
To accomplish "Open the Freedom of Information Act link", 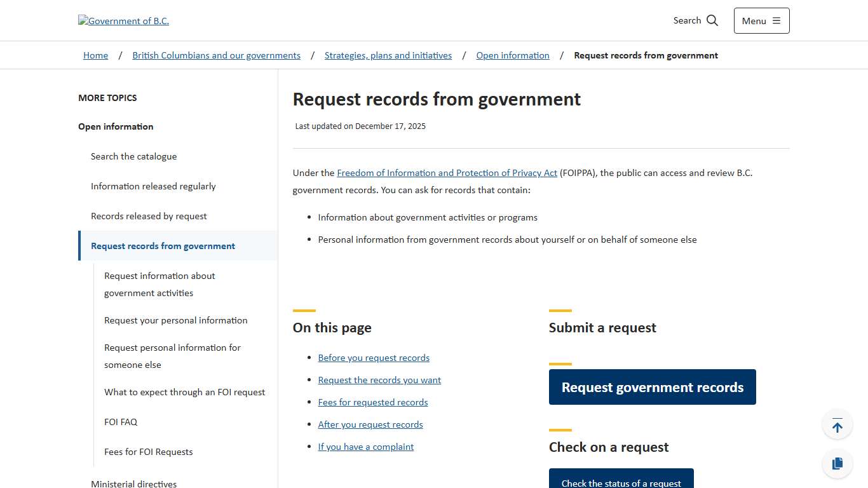I will (x=447, y=173).
